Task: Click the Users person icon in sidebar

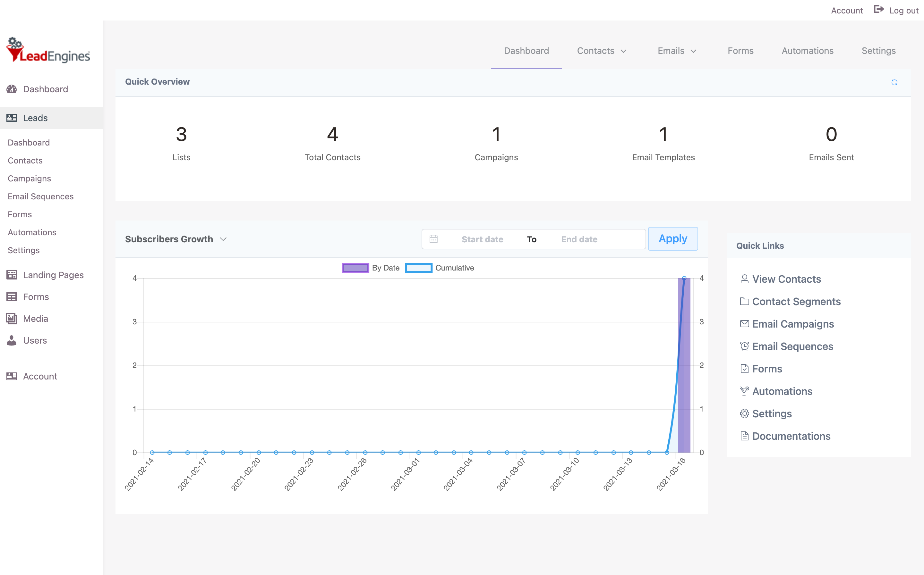Action: (12, 340)
